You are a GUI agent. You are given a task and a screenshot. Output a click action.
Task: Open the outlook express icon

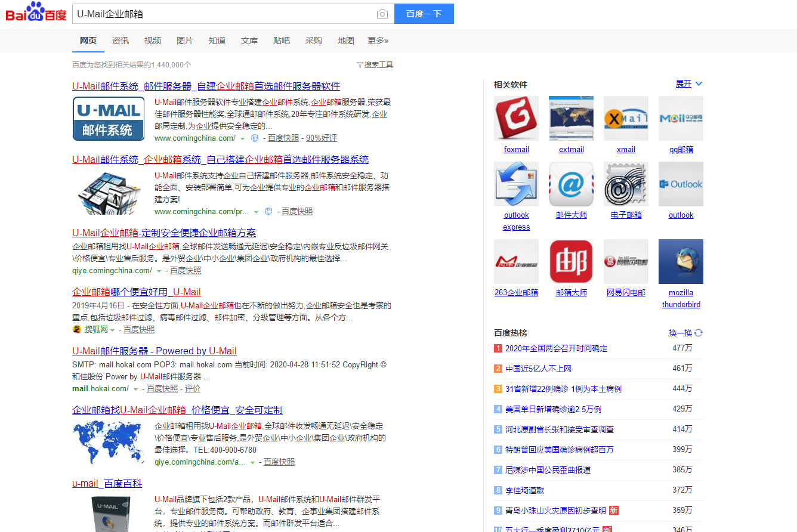pos(516,184)
